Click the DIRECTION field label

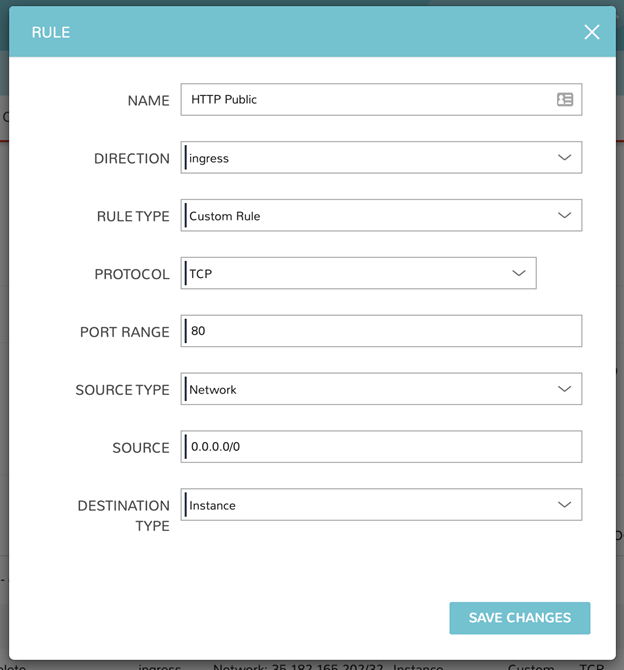pyautogui.click(x=132, y=159)
